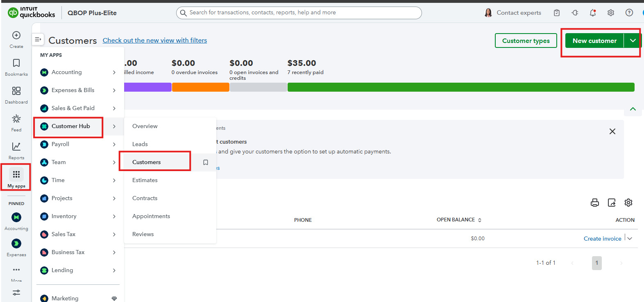Click the Customer types button
644x302 pixels.
tap(526, 41)
